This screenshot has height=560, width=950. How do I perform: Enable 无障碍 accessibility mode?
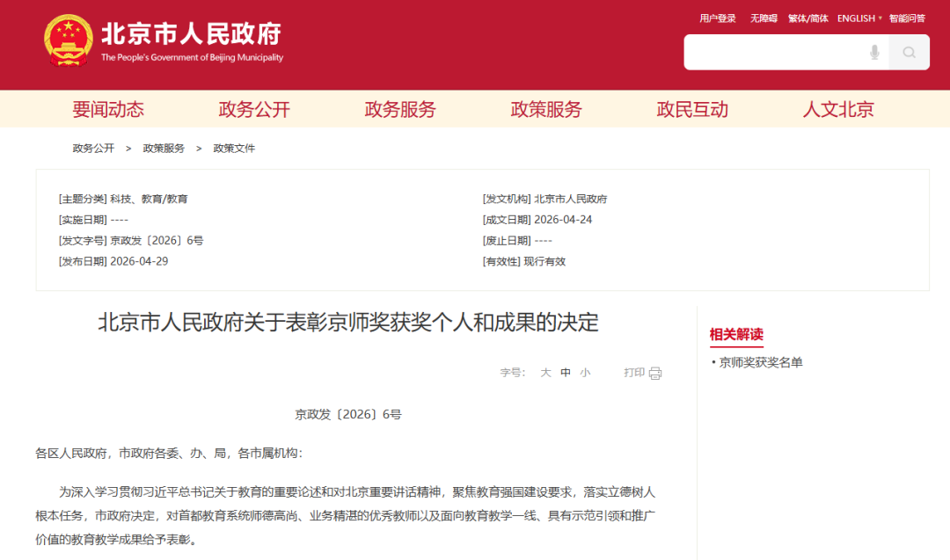click(764, 18)
